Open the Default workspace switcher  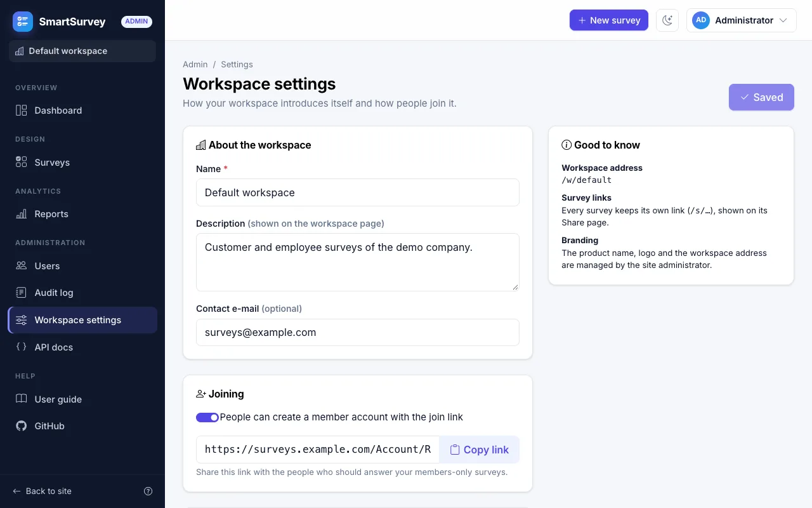pos(82,51)
